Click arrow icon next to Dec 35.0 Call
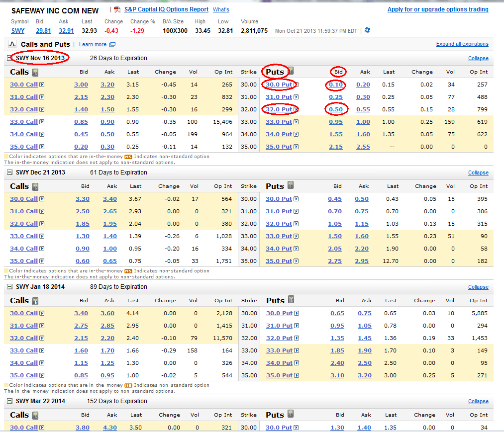The height and width of the screenshot is (432, 504). (42, 261)
